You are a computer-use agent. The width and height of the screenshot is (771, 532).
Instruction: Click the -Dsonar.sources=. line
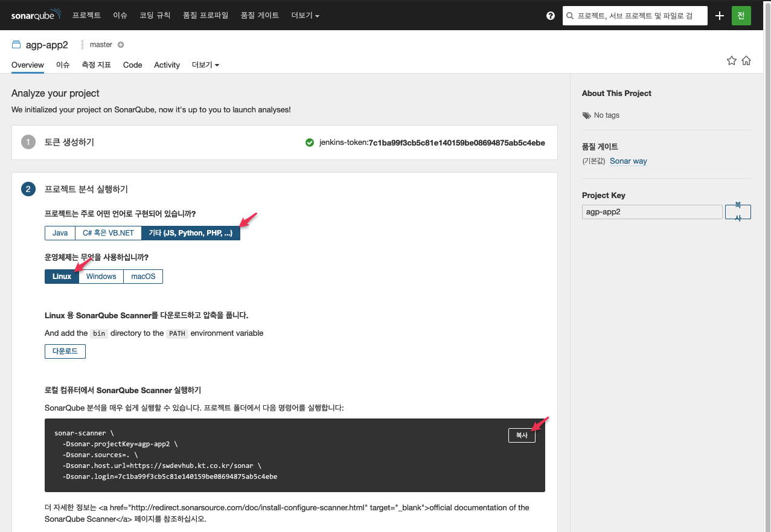[x=100, y=455]
